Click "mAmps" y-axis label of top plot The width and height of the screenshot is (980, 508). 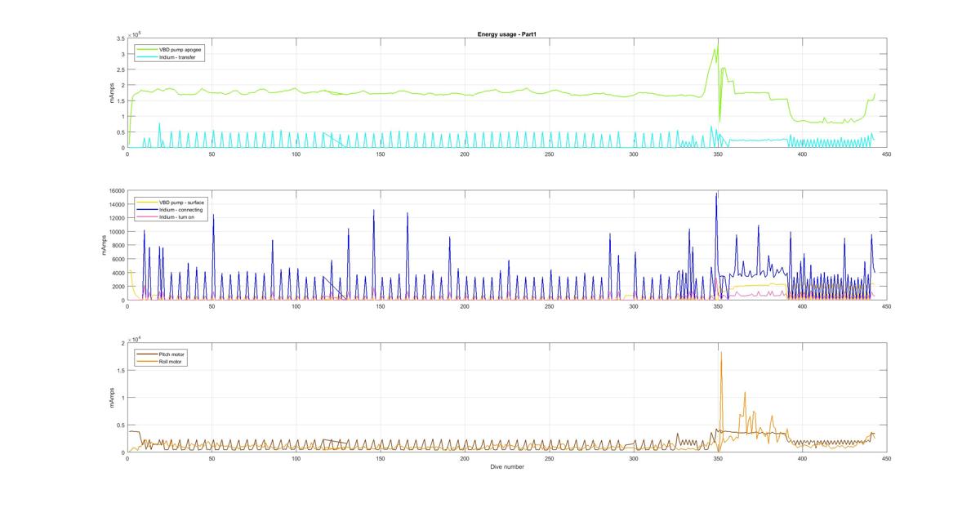pos(112,93)
